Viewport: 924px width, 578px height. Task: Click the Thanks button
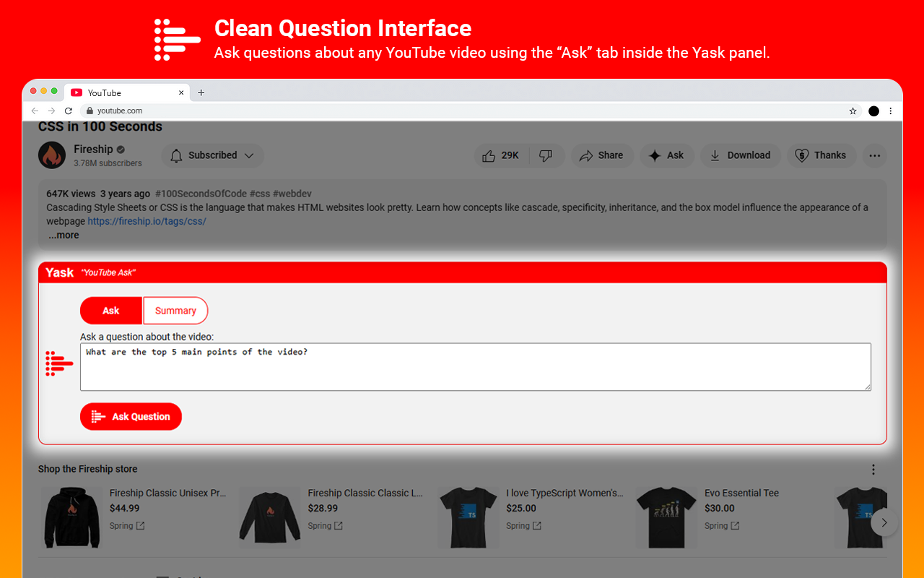(x=821, y=155)
